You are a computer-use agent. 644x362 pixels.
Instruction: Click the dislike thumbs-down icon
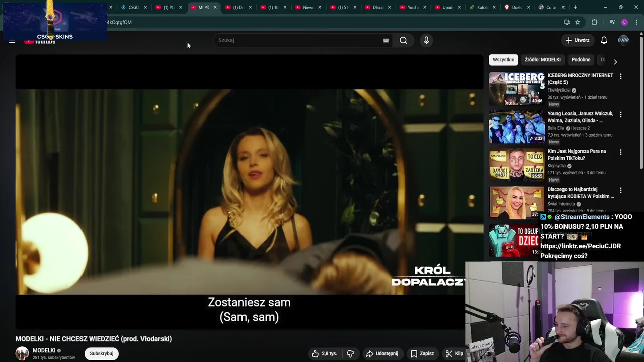click(x=350, y=354)
